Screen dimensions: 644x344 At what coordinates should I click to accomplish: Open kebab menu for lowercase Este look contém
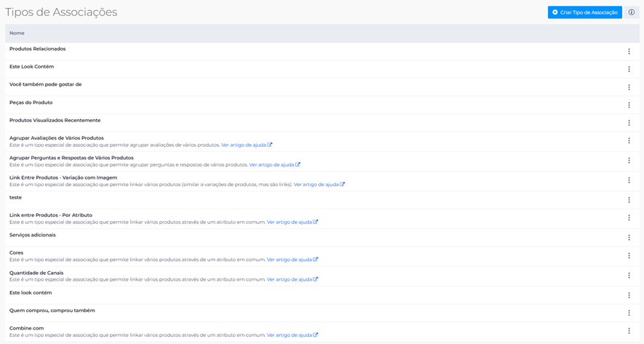point(629,295)
